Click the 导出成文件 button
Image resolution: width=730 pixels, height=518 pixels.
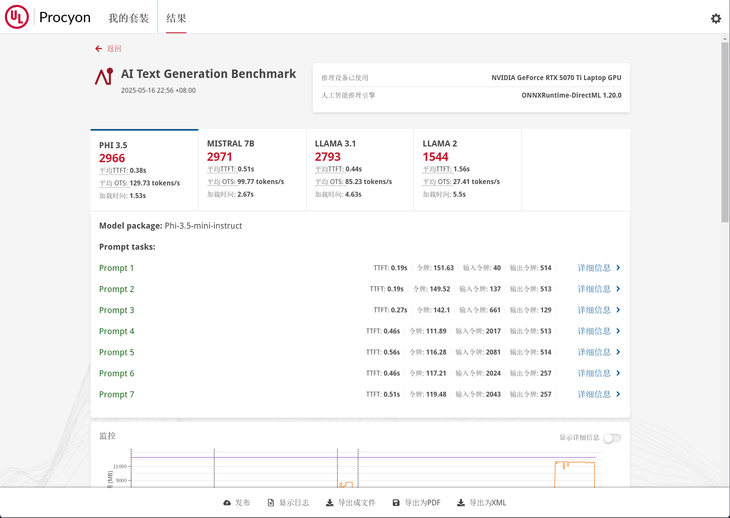pyautogui.click(x=351, y=503)
